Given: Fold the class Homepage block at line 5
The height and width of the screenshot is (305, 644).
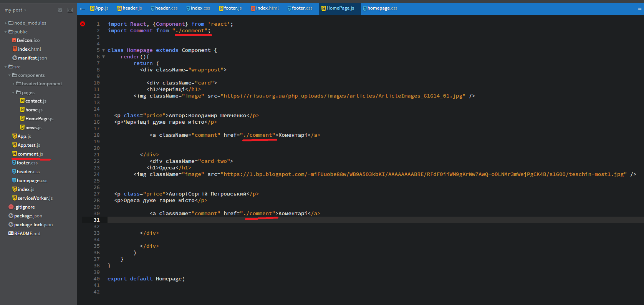Looking at the screenshot, I should click(x=103, y=50).
